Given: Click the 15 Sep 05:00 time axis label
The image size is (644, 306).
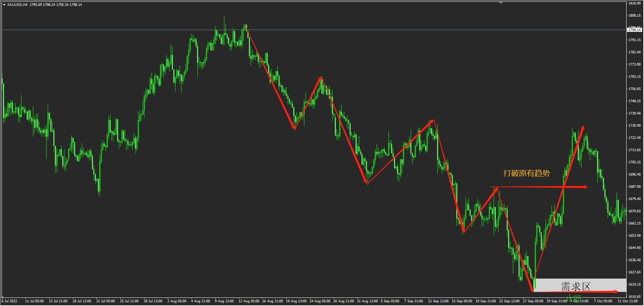Looking at the screenshot, I should 462,302.
